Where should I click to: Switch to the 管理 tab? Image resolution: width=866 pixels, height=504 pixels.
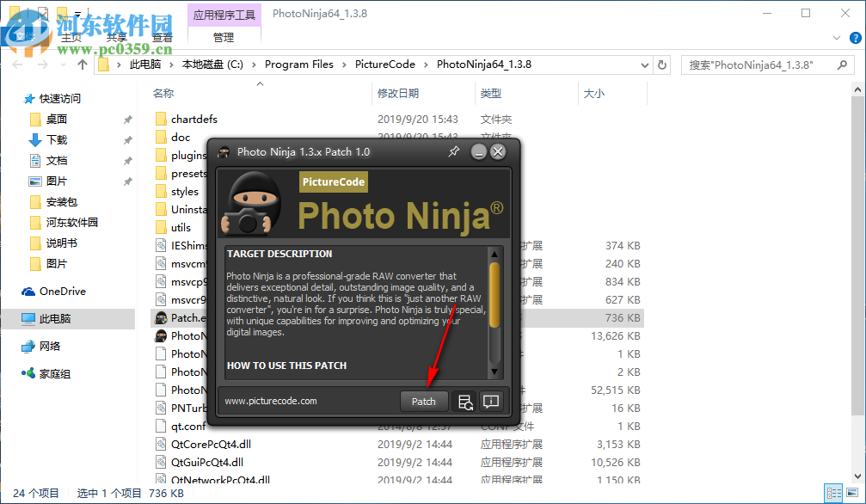[223, 37]
